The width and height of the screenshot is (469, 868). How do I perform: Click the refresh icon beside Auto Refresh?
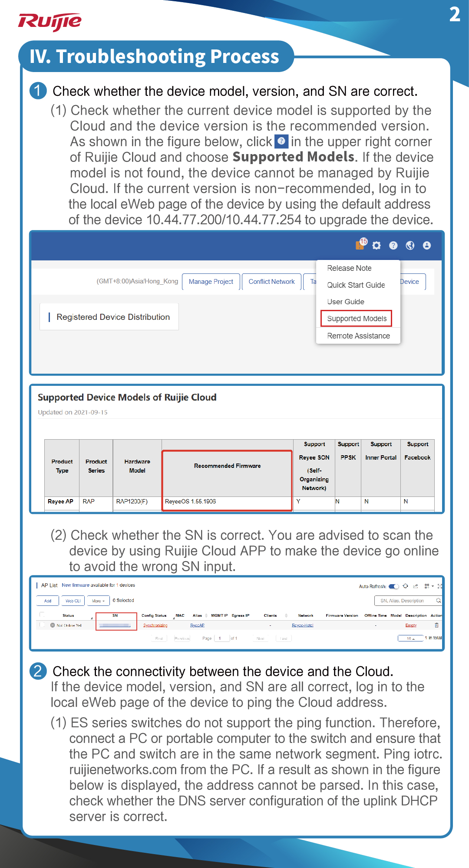click(406, 586)
